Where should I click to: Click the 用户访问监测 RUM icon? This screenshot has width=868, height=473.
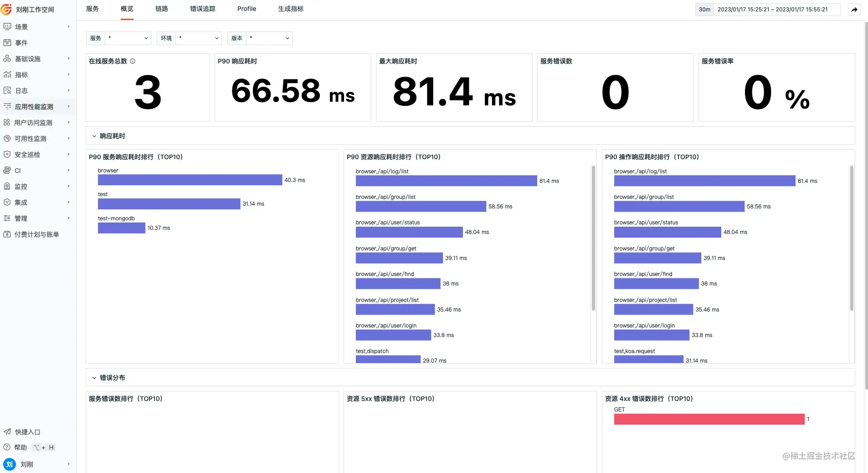click(x=7, y=123)
